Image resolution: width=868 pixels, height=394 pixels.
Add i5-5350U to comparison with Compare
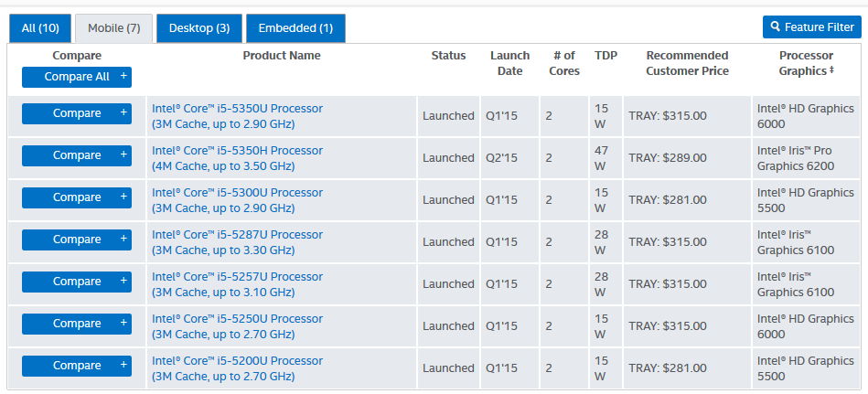tap(77, 113)
